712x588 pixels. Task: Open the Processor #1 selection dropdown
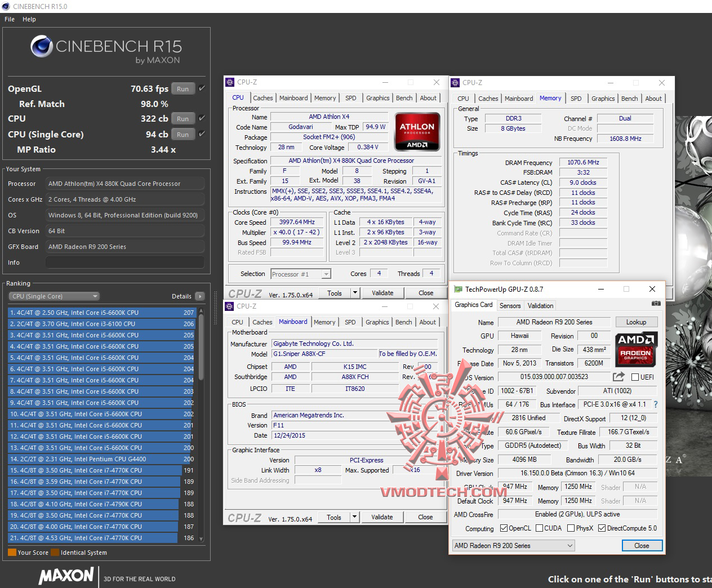point(301,274)
